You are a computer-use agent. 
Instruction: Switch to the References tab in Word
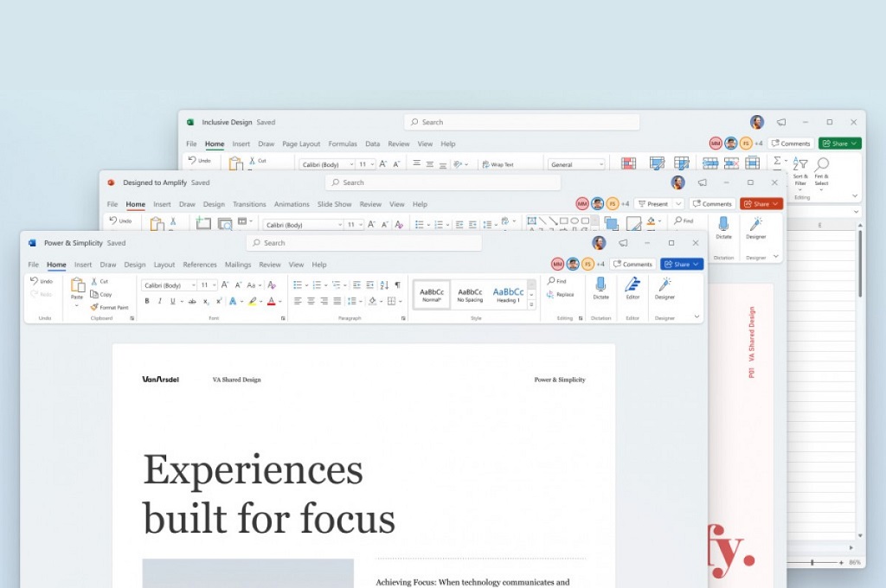click(200, 265)
